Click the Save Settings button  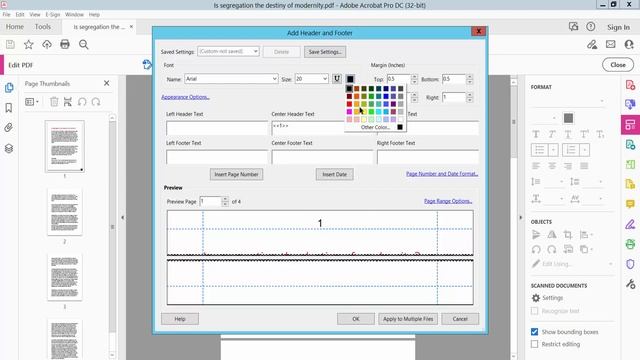325,52
